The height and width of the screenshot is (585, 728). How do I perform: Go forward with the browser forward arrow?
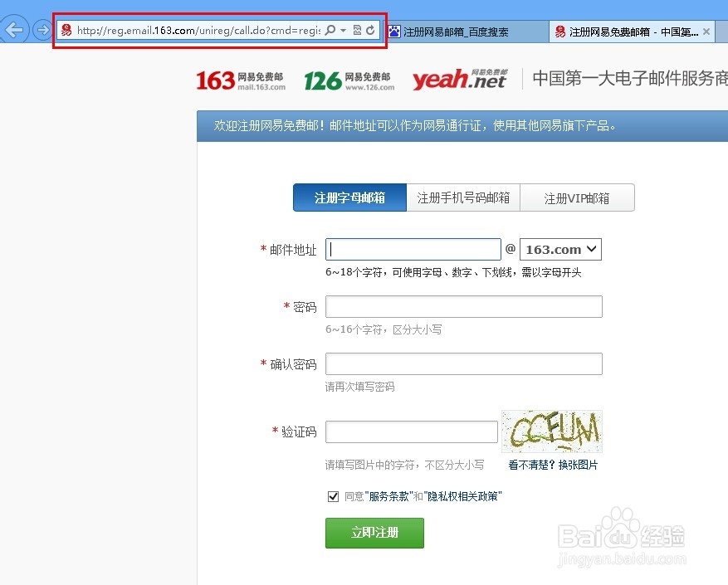(x=42, y=30)
